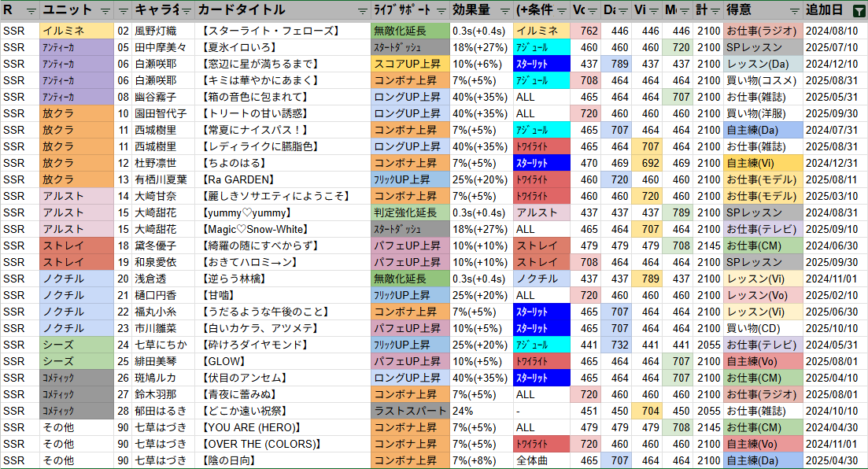Click the 効果量 column filter icon
This screenshot has width=868, height=469.
504,11
